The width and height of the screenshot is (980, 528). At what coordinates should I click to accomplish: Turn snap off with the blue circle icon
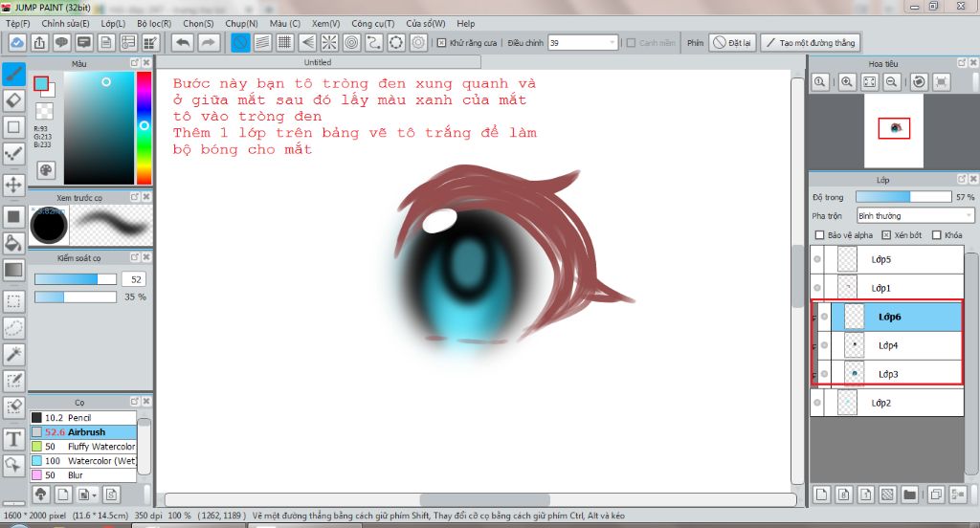pos(240,42)
